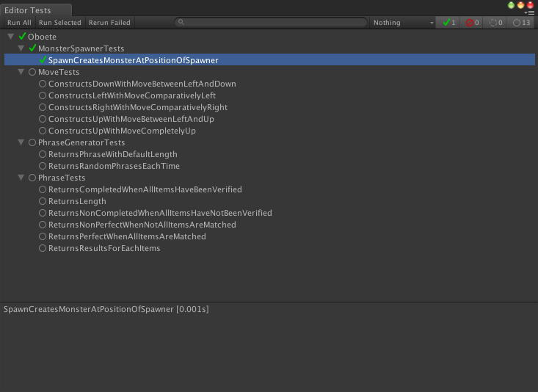Click the Rerun Failed button

point(110,23)
